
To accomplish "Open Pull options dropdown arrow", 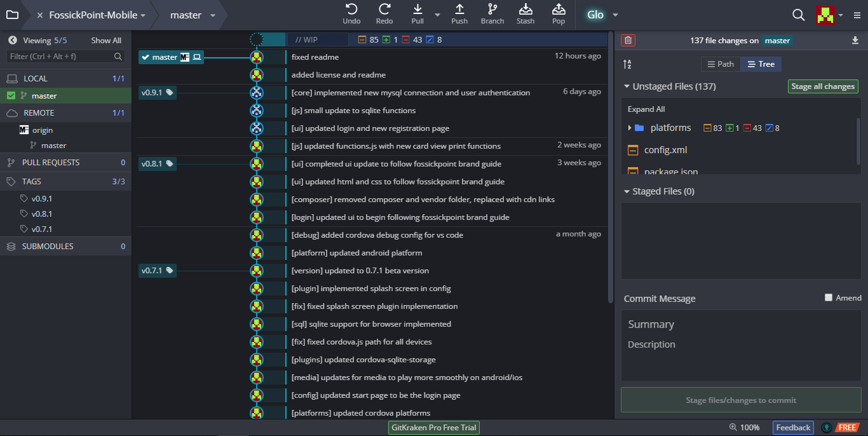I will [x=437, y=15].
